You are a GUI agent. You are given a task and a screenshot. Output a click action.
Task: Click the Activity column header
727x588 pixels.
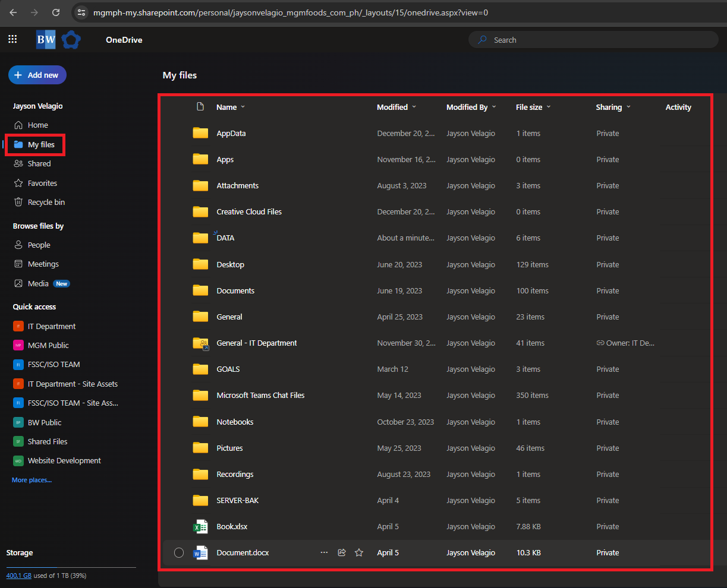pos(678,107)
